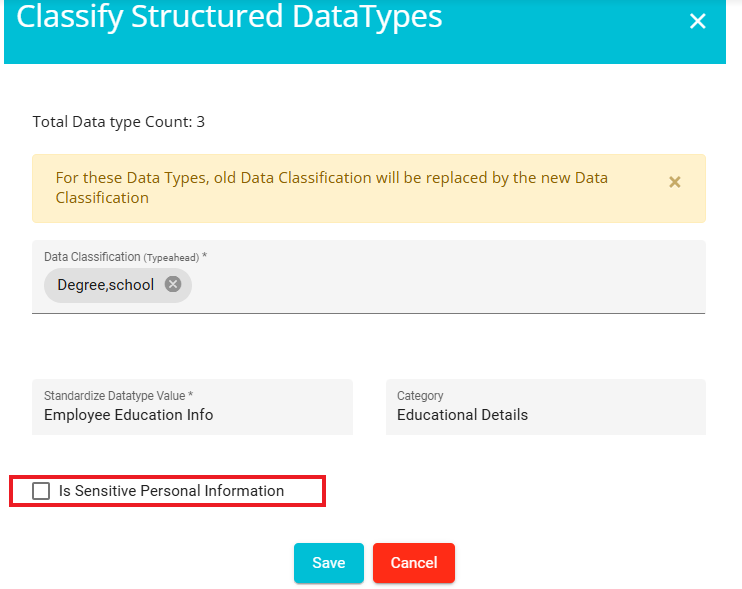
Task: Close the Classify Structured DataTypes dialog
Action: (697, 21)
